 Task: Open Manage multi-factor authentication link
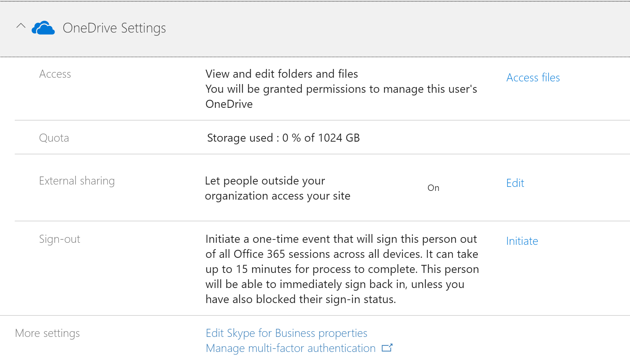click(290, 348)
